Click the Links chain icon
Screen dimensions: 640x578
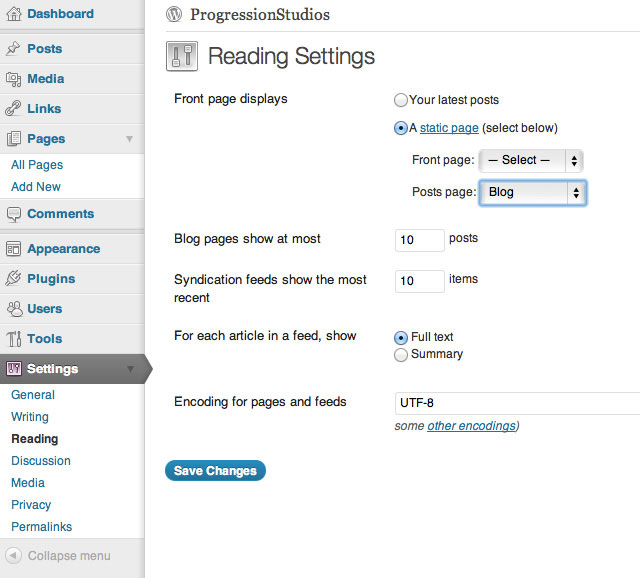(14, 109)
